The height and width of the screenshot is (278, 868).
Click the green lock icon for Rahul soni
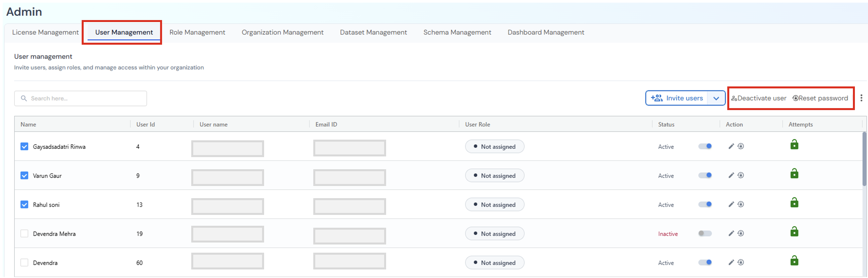[794, 203]
